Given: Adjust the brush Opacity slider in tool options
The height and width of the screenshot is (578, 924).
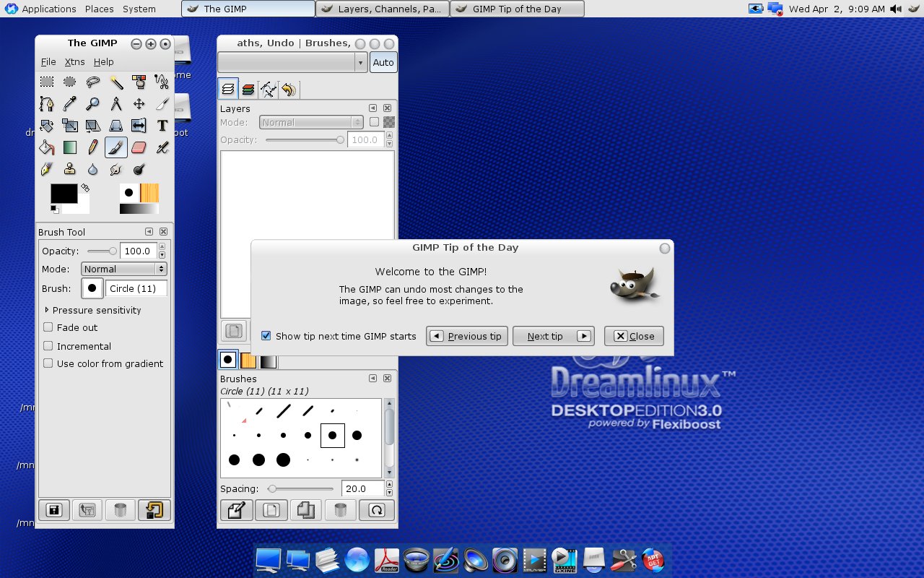Looking at the screenshot, I should (x=102, y=251).
